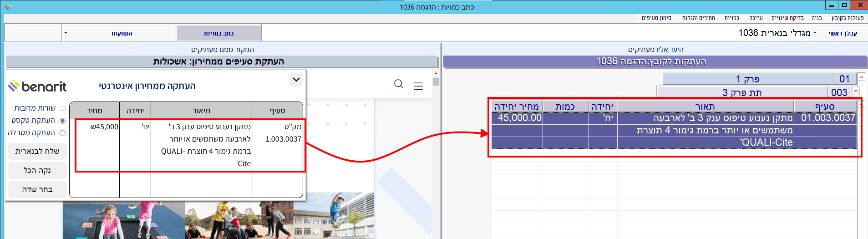
Task: Click the browser pane vertical scrollbar thumb
Action: 436,82
